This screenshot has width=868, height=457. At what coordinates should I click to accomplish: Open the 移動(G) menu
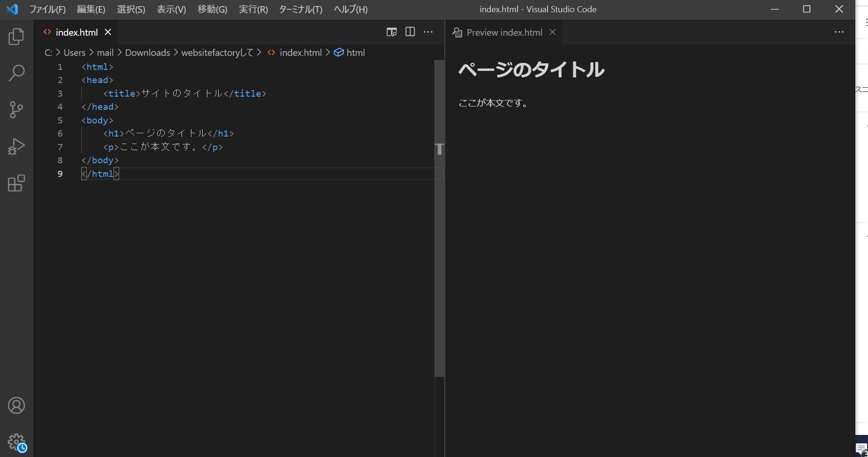point(212,9)
